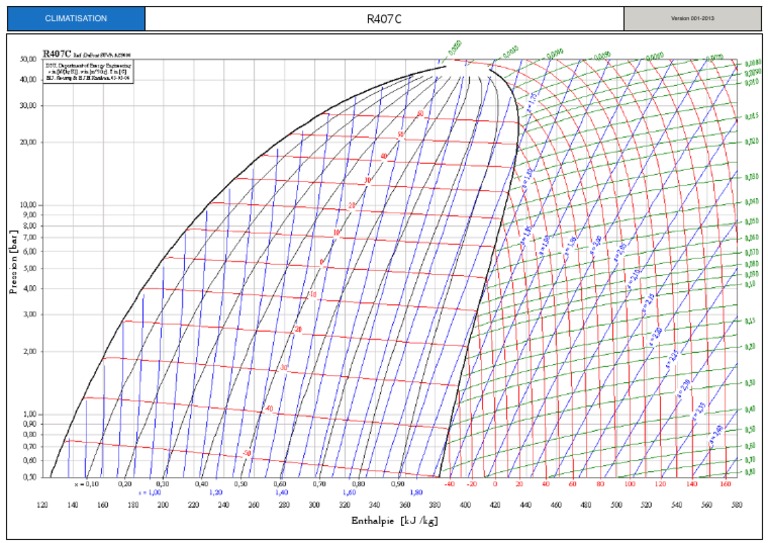
Task: Click the 120 enthalpy axis label
Action: coord(43,504)
